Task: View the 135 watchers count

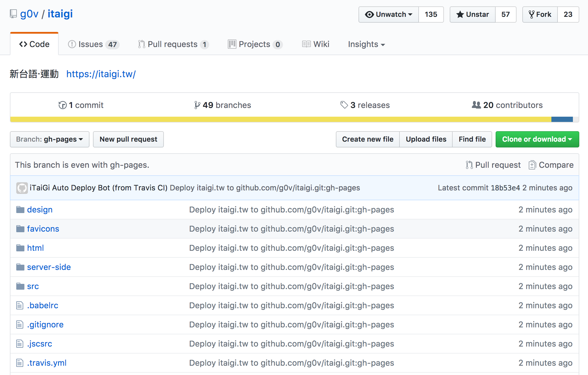Action: click(x=431, y=15)
